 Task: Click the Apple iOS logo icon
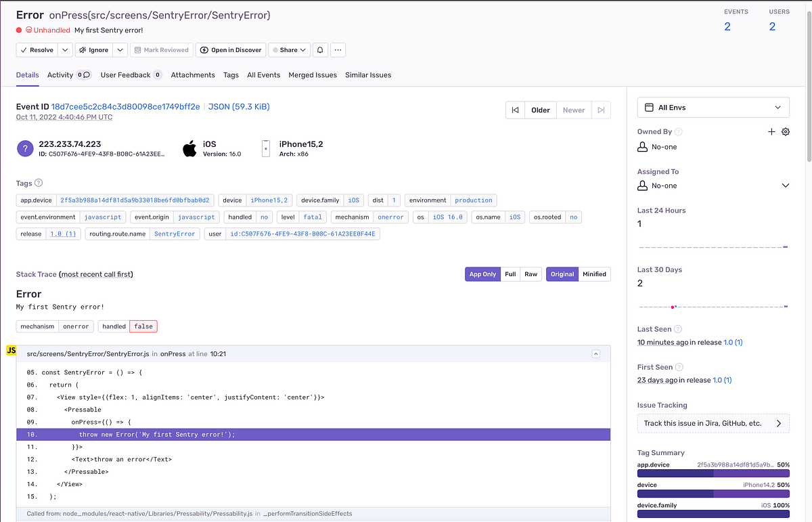click(x=190, y=148)
